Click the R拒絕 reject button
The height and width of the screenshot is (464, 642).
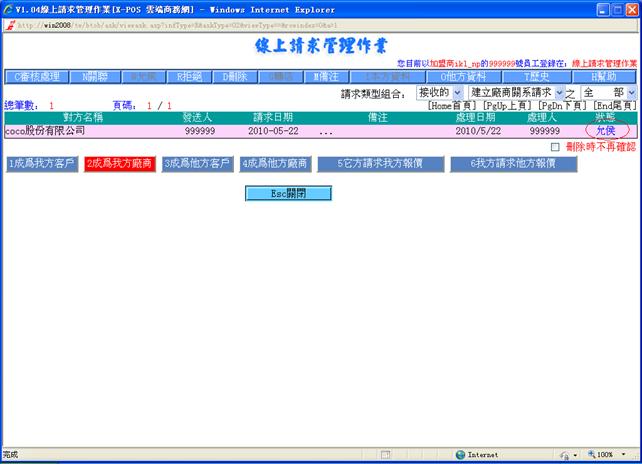pos(189,76)
